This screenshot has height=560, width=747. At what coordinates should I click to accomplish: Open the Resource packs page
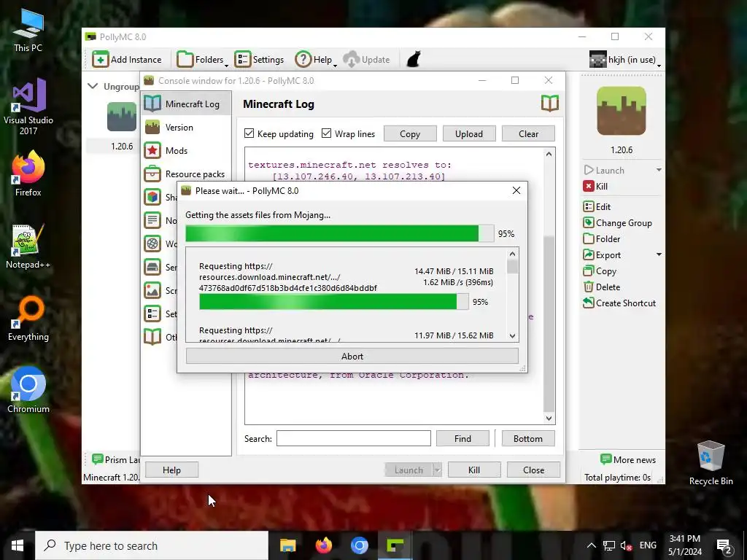coord(186,174)
